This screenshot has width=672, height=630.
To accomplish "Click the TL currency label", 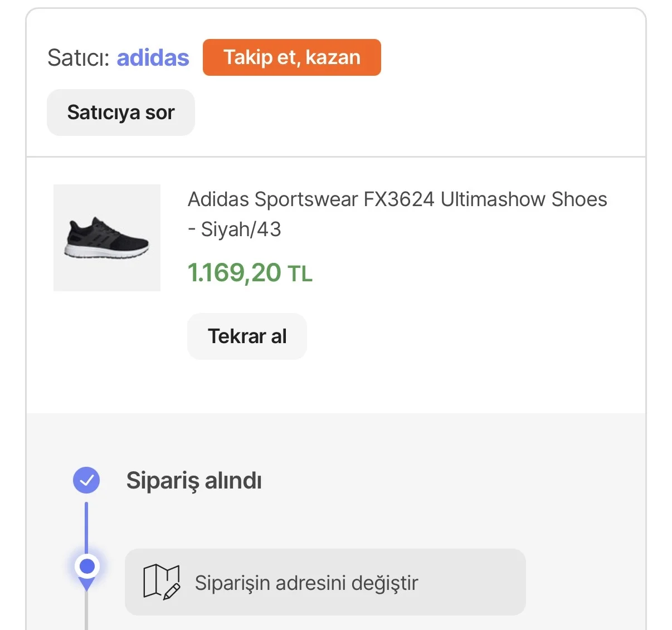I will point(300,274).
